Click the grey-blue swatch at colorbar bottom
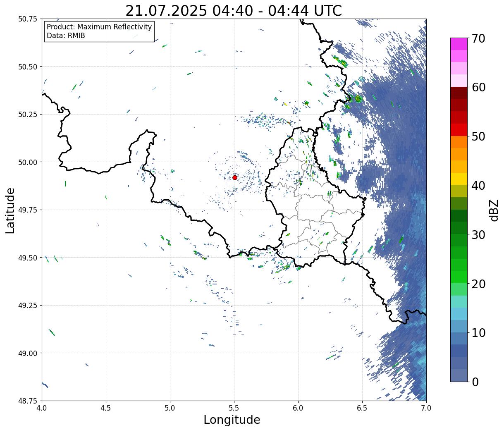This screenshot has width=504, height=430. 459,375
